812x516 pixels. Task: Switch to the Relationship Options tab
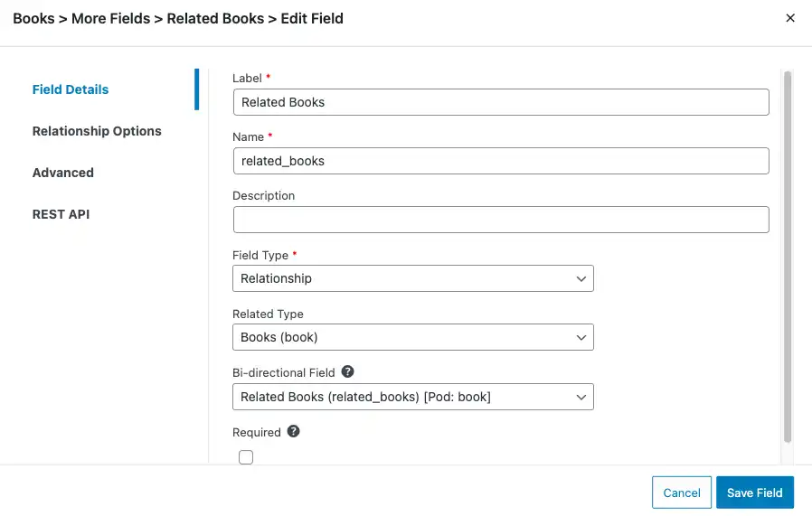coord(97,131)
